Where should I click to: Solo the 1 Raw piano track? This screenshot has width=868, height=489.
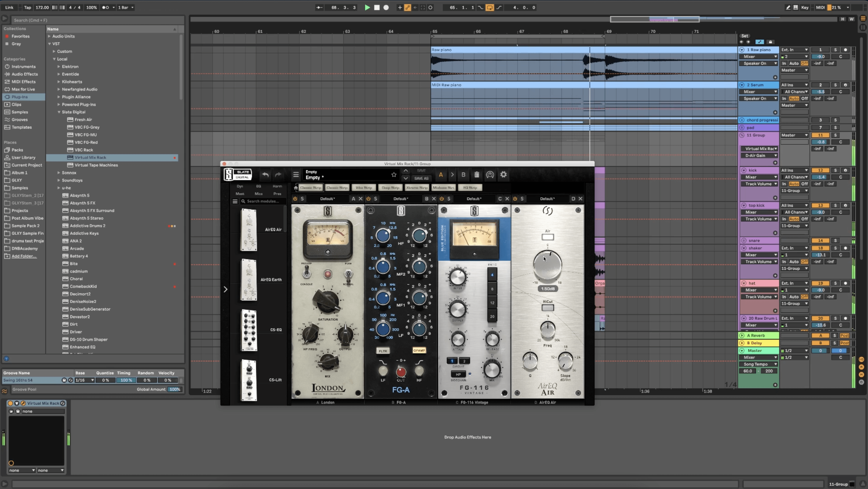(x=835, y=50)
